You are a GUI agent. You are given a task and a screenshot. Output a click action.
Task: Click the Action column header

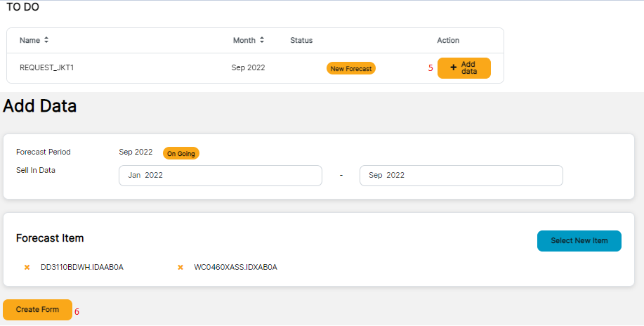click(x=448, y=40)
